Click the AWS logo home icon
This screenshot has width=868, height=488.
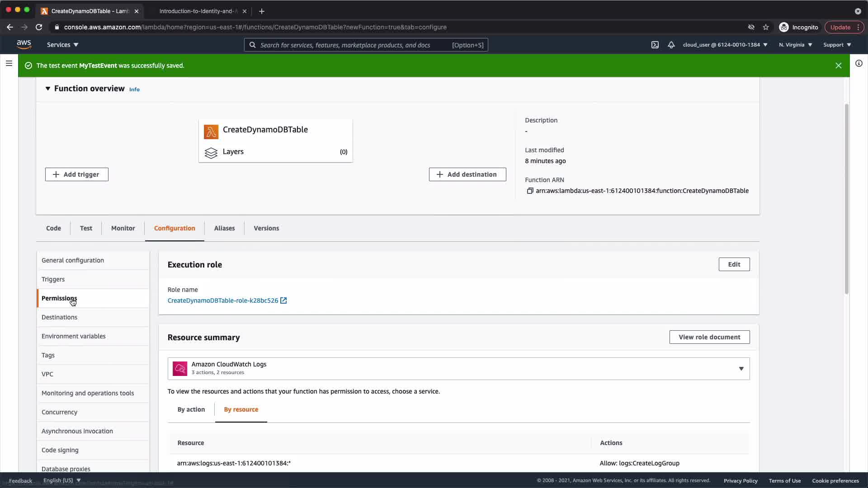click(x=24, y=44)
